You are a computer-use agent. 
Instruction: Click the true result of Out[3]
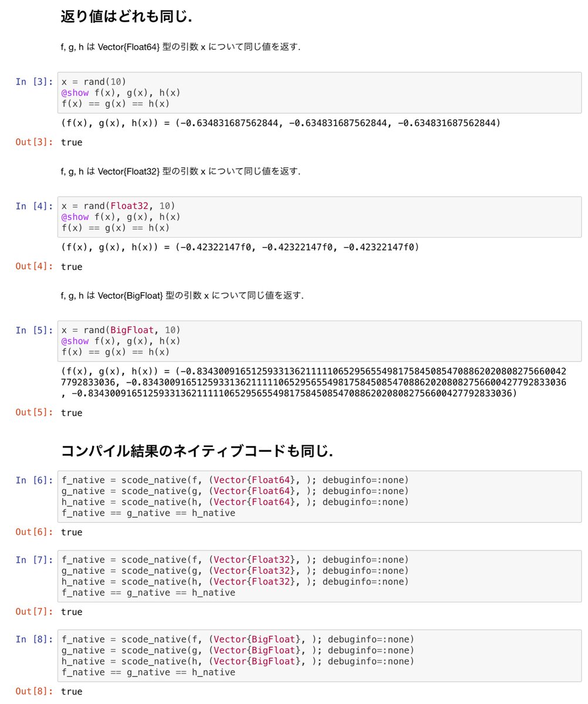[72, 142]
